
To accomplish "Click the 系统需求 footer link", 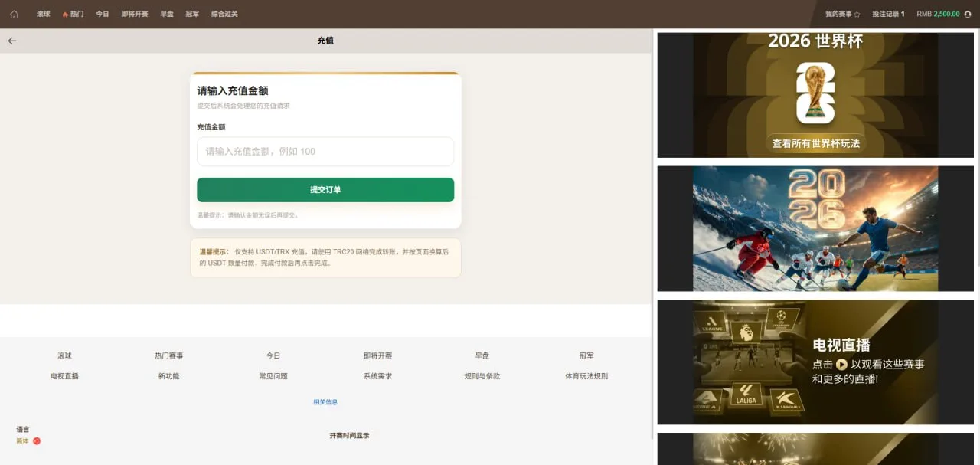I will [377, 376].
